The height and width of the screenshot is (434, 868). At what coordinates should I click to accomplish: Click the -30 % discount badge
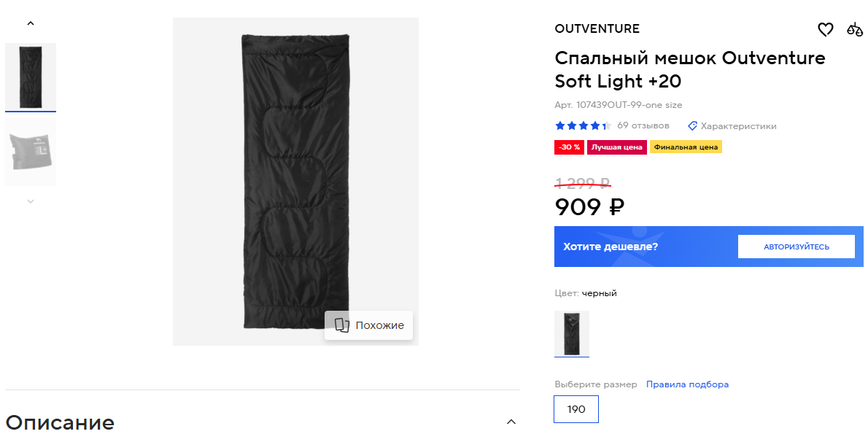[x=569, y=147]
